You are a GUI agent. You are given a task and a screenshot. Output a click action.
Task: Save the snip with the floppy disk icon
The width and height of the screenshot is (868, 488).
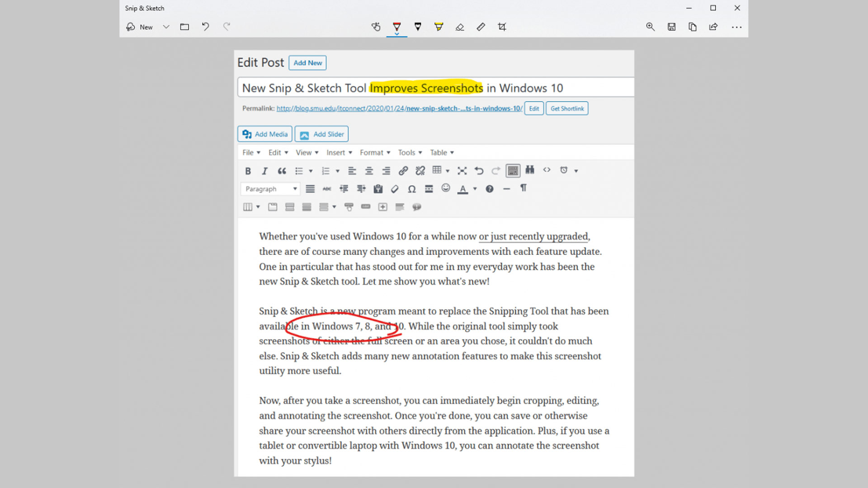pos(671,27)
